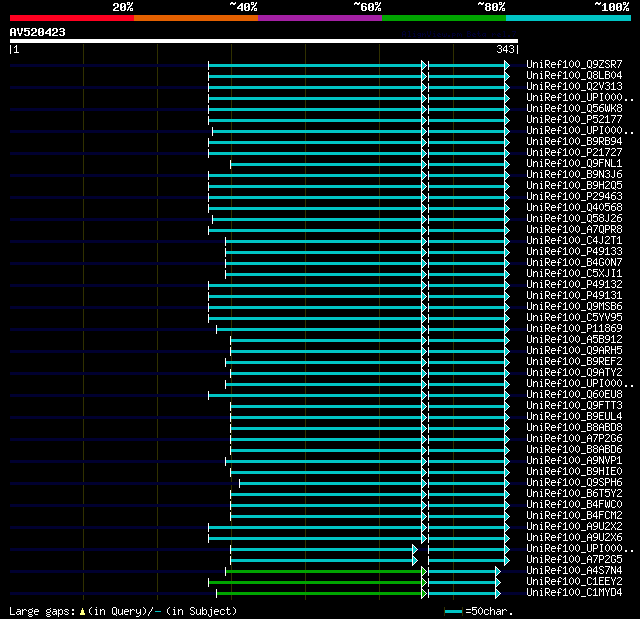The height and width of the screenshot is (619, 640).
Task: Select hit UniRef100_A7QPR8
Action: (574, 230)
